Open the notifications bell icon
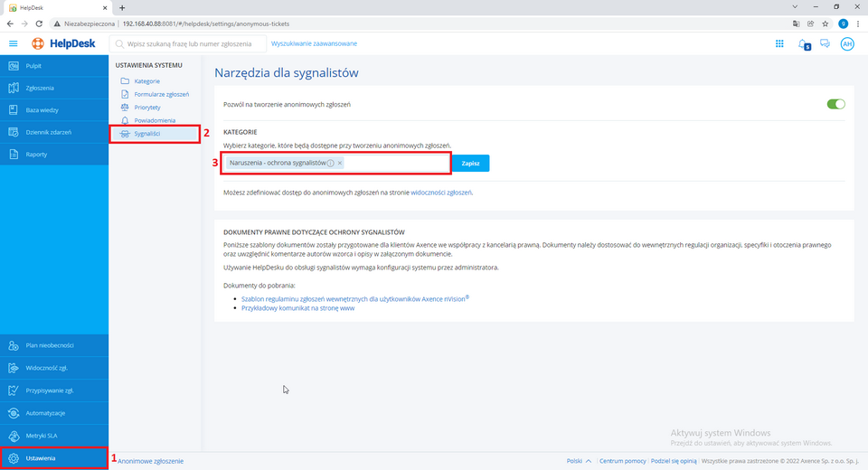 (x=802, y=43)
